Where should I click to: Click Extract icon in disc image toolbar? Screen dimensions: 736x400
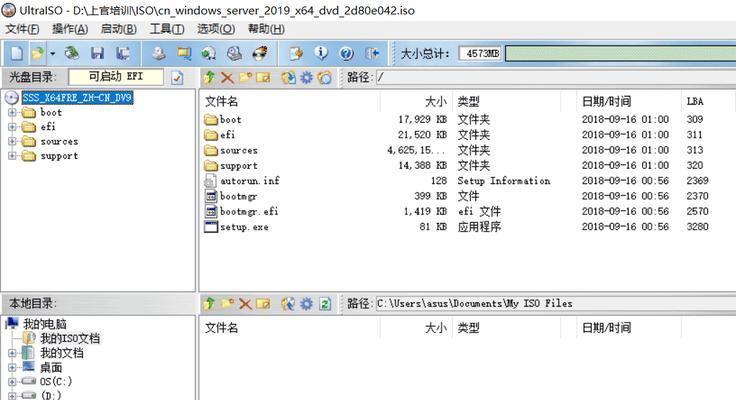pyautogui.click(x=288, y=77)
